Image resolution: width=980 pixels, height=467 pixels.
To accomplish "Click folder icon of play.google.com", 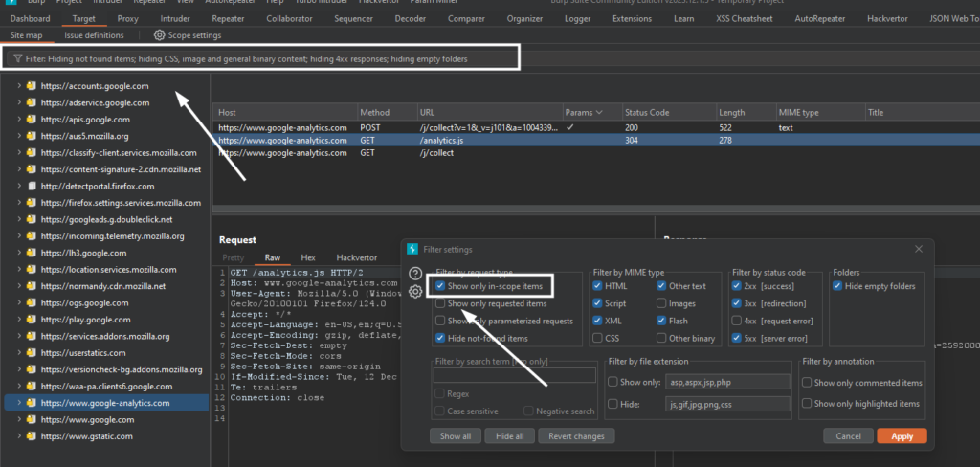I will [x=31, y=320].
